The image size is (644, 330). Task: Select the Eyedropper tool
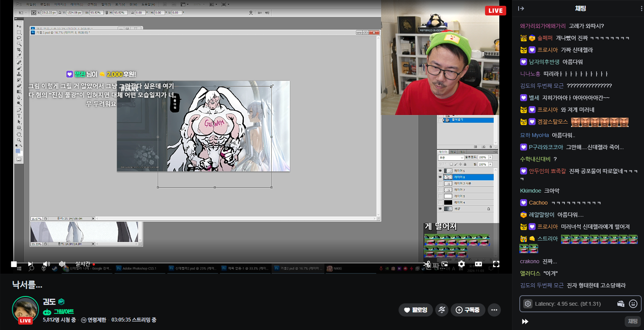pos(19,56)
